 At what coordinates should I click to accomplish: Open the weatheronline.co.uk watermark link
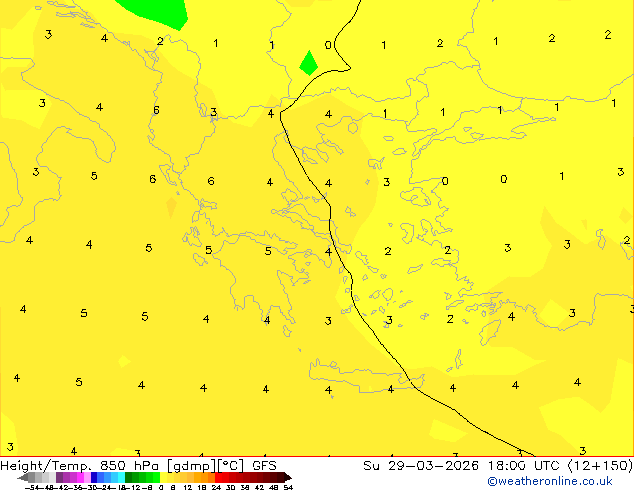pyautogui.click(x=550, y=481)
